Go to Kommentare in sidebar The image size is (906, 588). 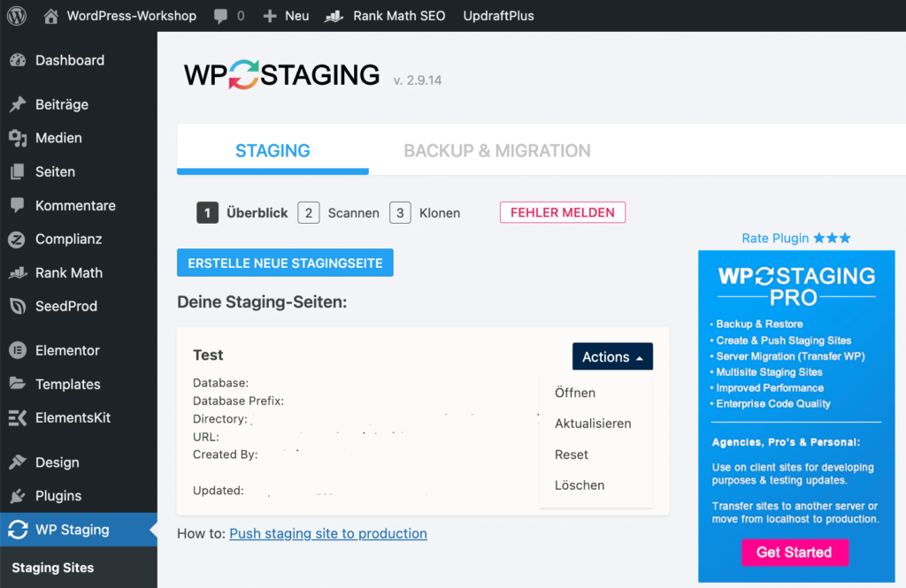point(75,205)
